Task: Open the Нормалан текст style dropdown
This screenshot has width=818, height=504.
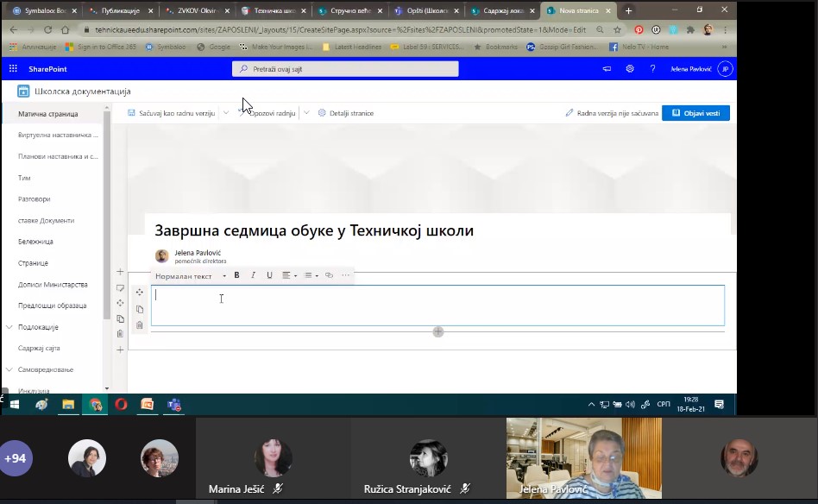Action: [x=190, y=275]
